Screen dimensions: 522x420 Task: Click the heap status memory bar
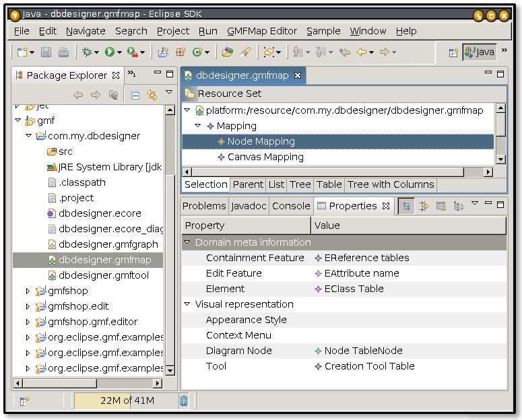pyautogui.click(x=126, y=400)
